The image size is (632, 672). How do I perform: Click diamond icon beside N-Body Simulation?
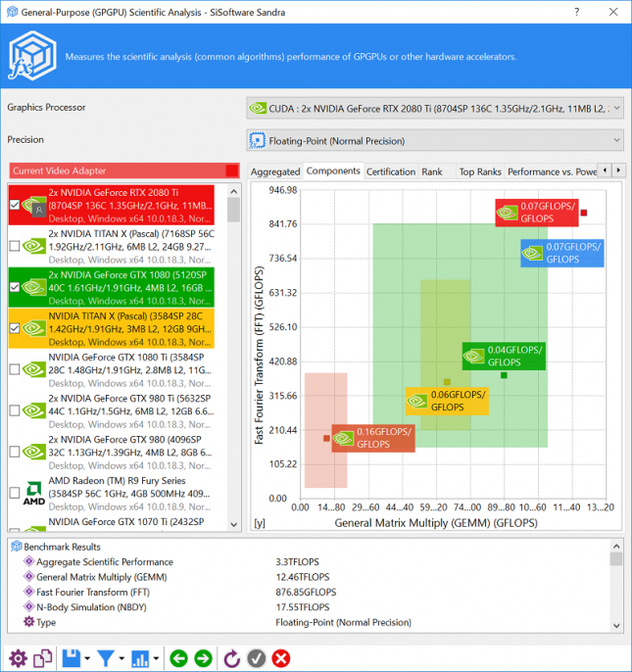28,606
